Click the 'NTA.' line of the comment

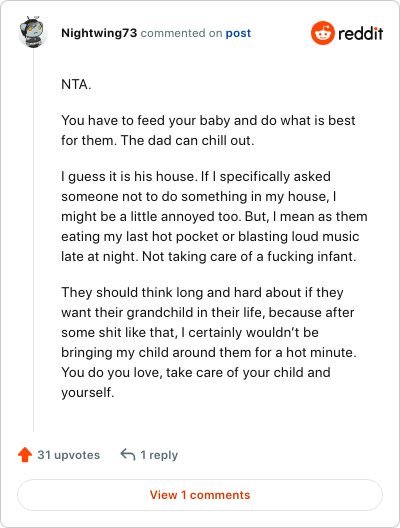[x=76, y=84]
